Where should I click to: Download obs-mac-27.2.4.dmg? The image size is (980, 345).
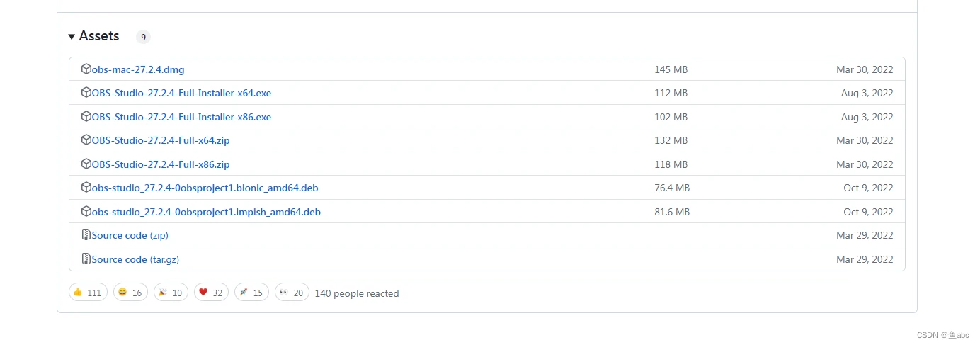tap(138, 69)
